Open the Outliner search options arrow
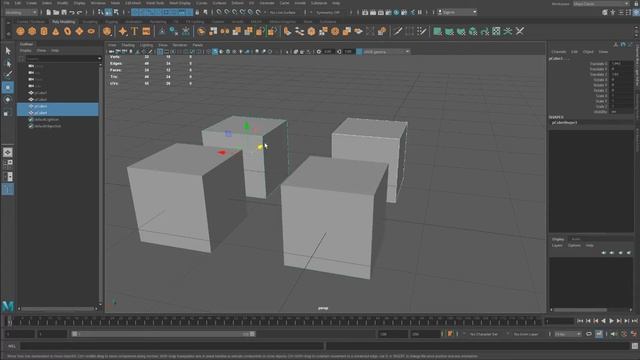This screenshot has width=640, height=360. [x=100, y=58]
